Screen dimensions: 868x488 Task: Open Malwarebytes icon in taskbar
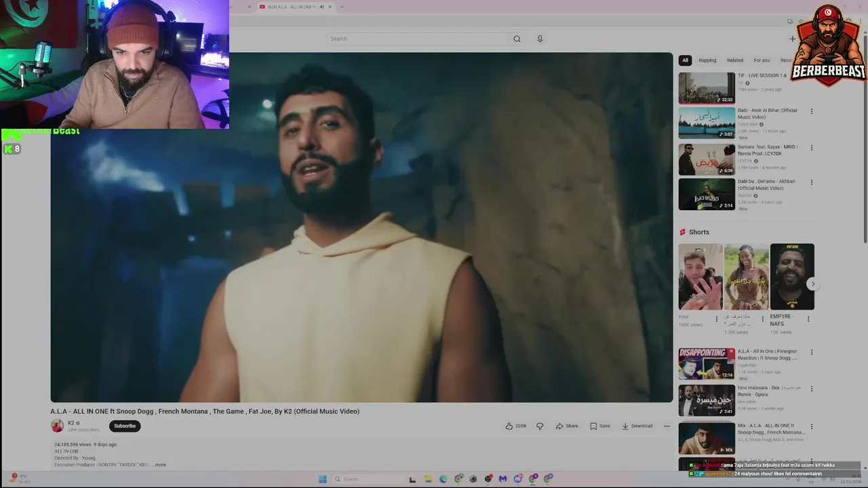pyautogui.click(x=502, y=479)
